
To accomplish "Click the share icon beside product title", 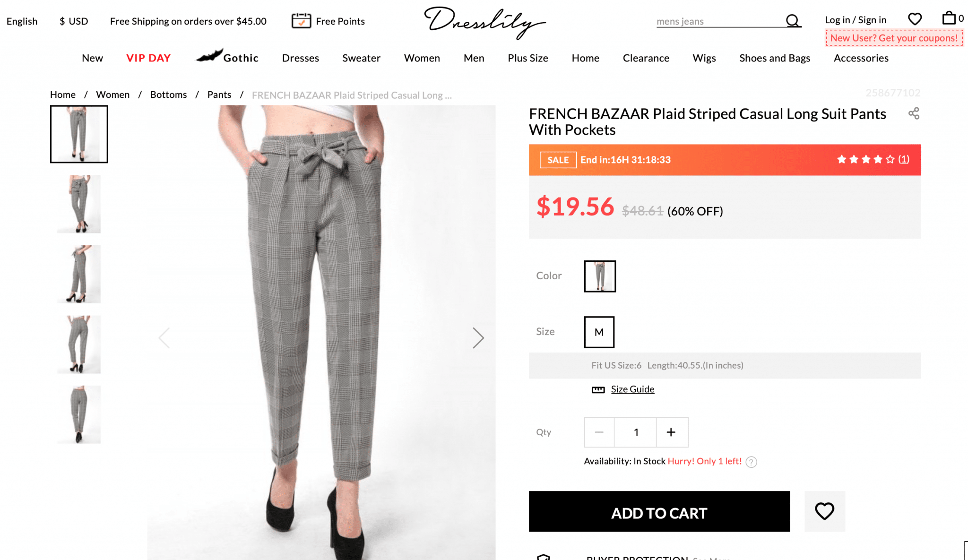I will click(914, 113).
